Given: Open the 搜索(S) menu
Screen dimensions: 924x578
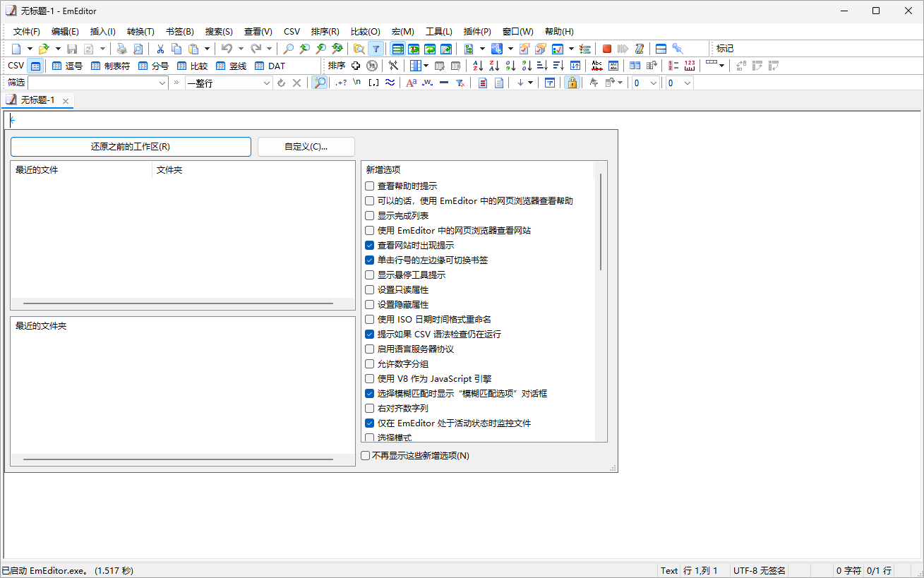Looking at the screenshot, I should 219,32.
